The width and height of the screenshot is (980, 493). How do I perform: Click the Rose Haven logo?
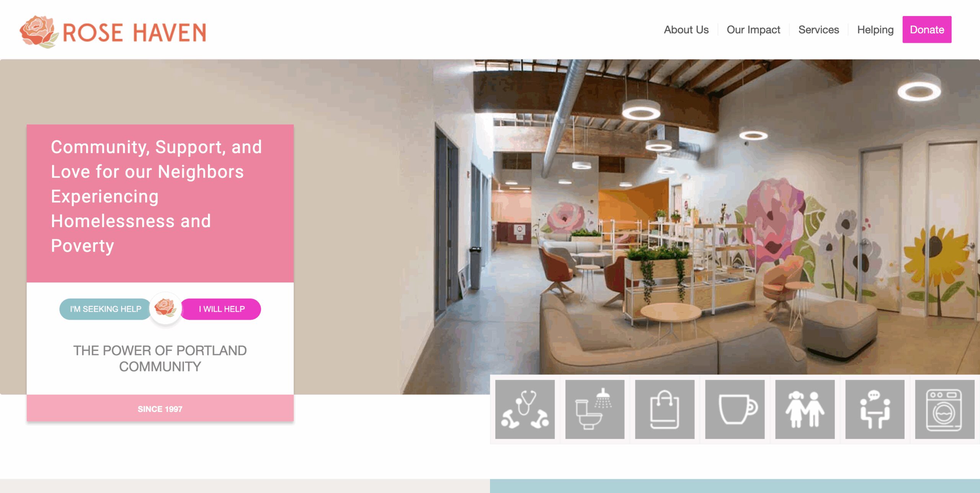click(x=113, y=32)
